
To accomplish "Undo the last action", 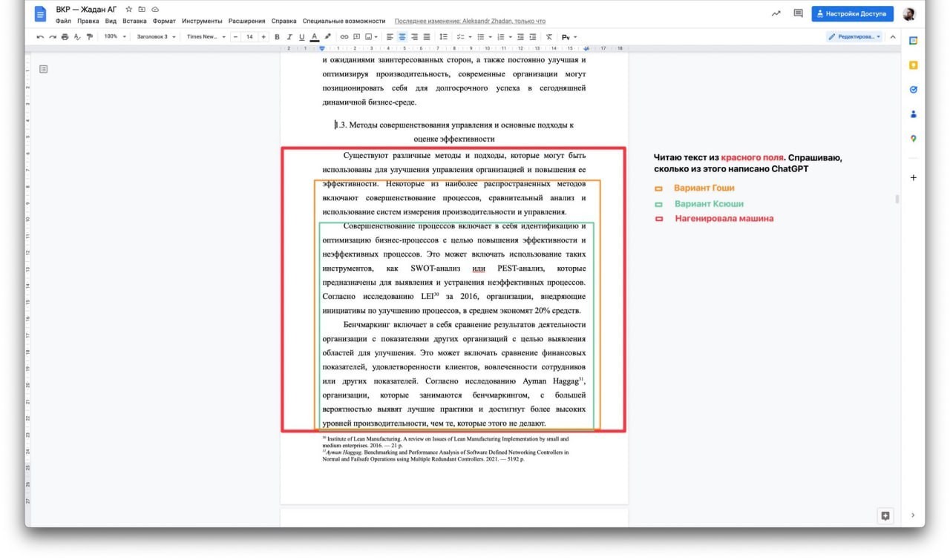I will point(40,37).
